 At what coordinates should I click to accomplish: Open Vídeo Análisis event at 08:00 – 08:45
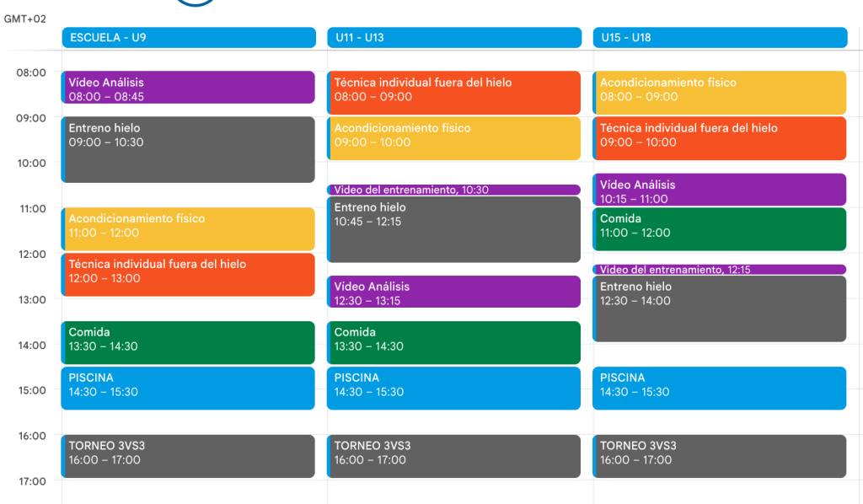[x=188, y=88]
